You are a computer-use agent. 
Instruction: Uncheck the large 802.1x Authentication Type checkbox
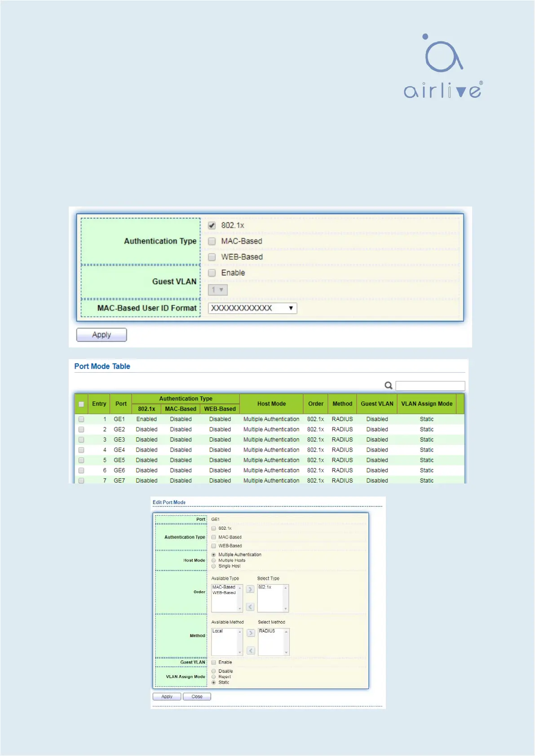(212, 225)
